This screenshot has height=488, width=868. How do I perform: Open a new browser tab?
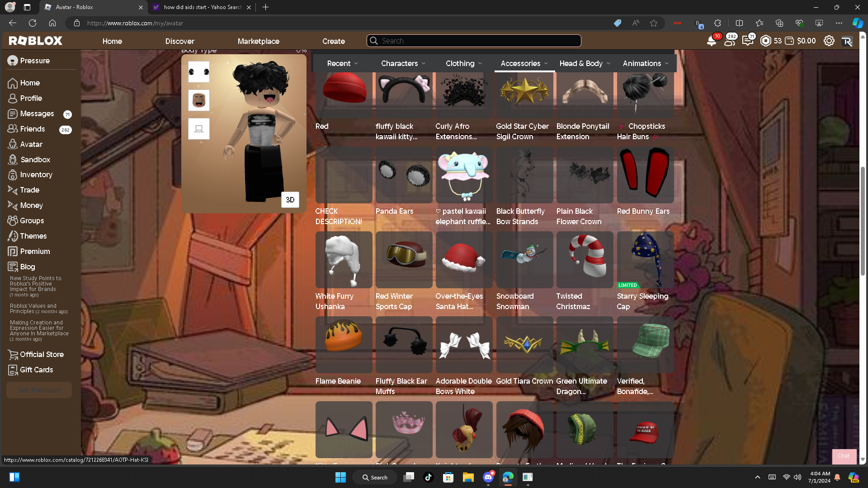click(266, 7)
